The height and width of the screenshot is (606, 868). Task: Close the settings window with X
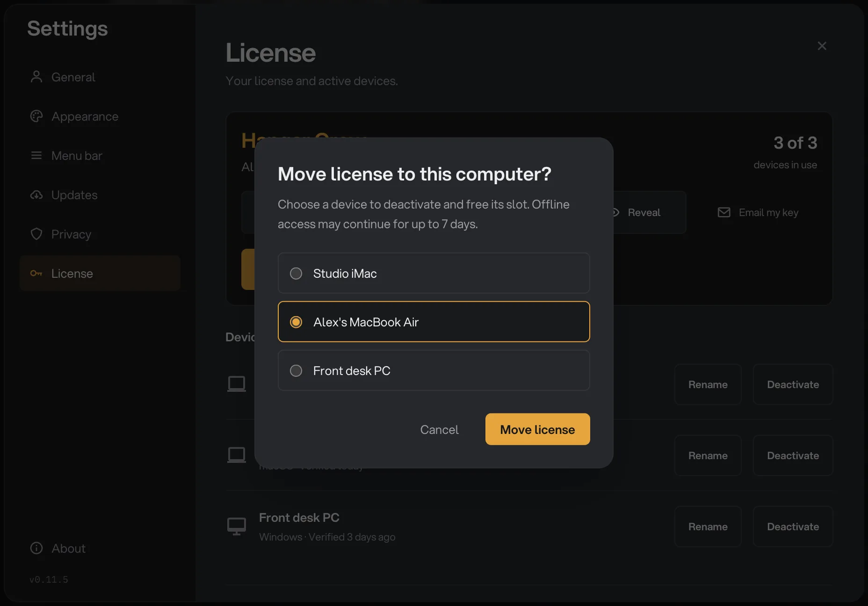[822, 46]
